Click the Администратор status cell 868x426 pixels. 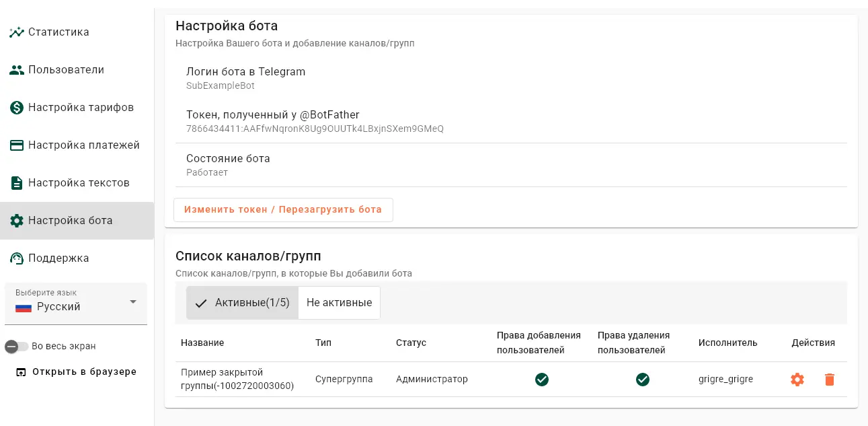pos(432,380)
